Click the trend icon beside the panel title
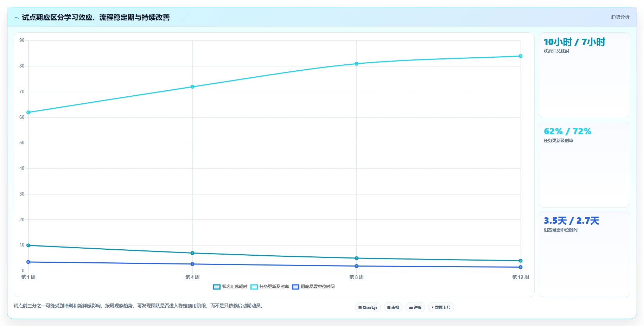644x326 pixels. coord(17,18)
